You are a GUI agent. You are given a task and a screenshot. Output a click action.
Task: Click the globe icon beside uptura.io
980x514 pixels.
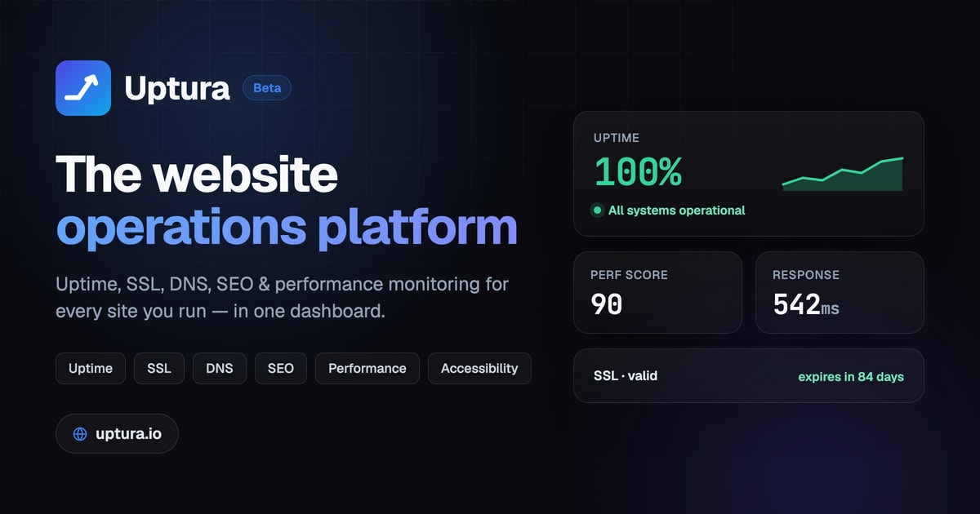click(80, 434)
